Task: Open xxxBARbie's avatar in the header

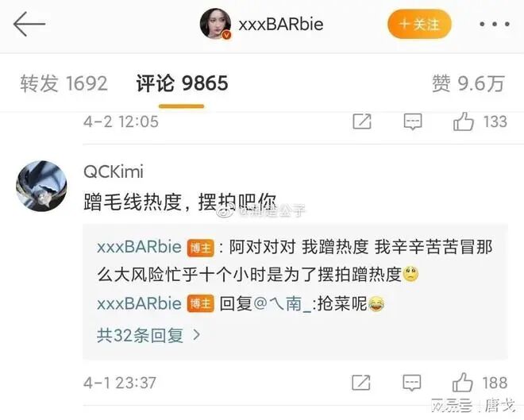Action: [x=215, y=24]
